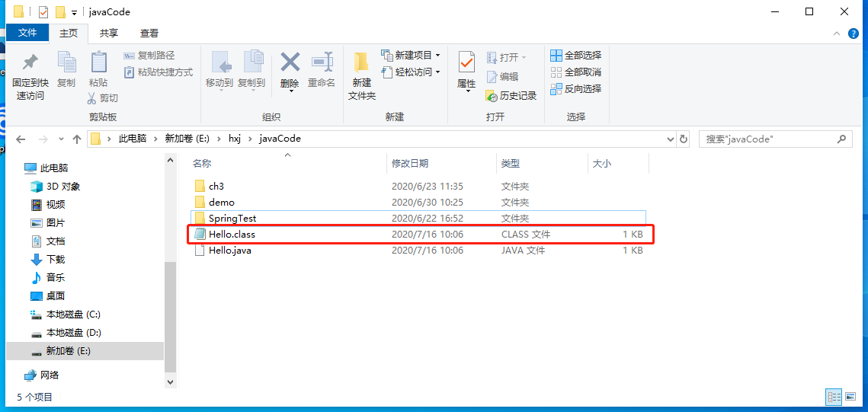The width and height of the screenshot is (868, 412).
Task: Click the Cut scissors option
Action: click(102, 98)
